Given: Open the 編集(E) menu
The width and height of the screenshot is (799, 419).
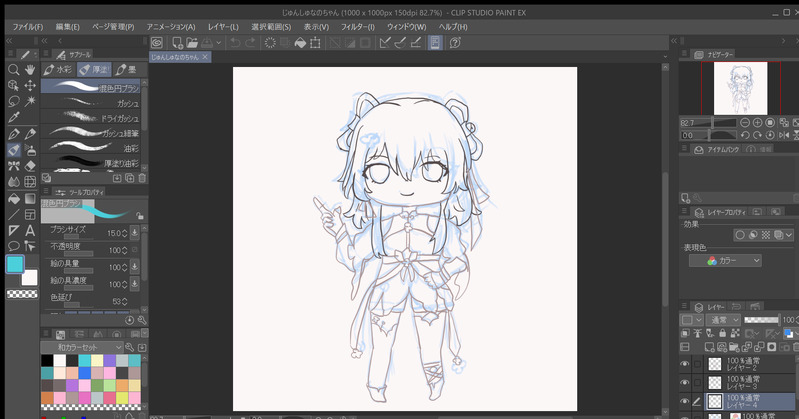Looking at the screenshot, I should coord(68,27).
